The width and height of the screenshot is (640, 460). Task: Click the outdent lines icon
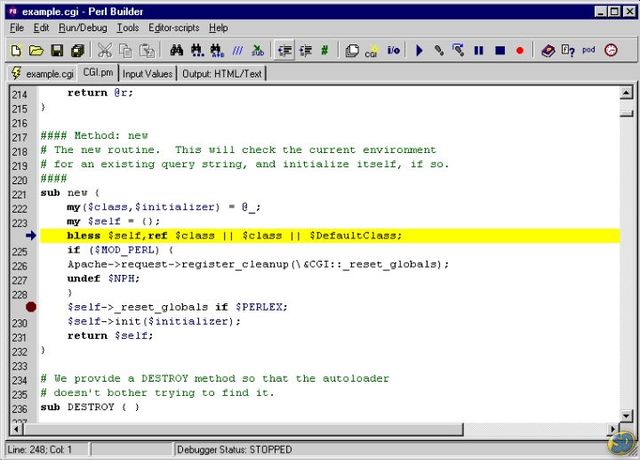click(x=305, y=51)
